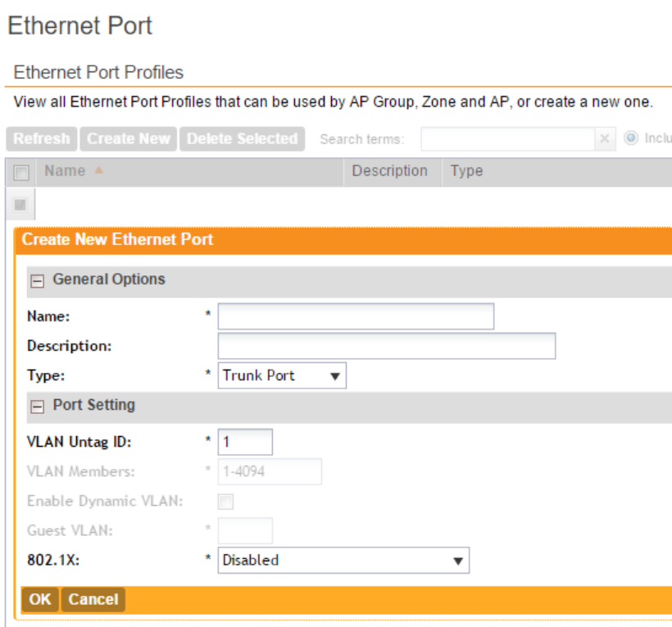Select the Include radio button
This screenshot has width=672, height=627.
(631, 139)
